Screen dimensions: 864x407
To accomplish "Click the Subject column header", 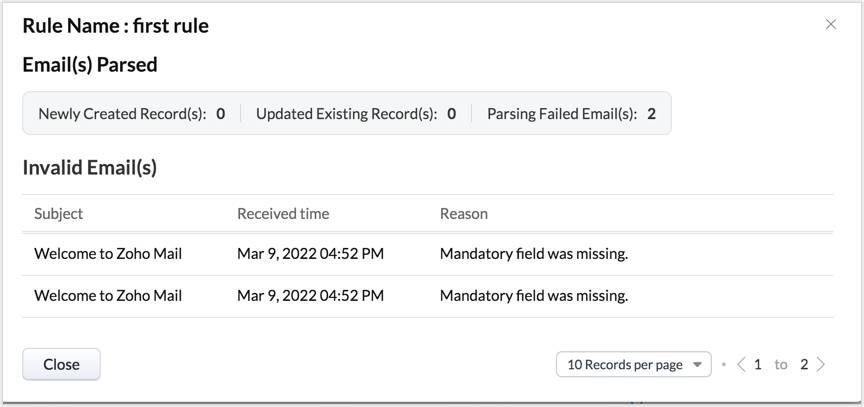I will [59, 214].
